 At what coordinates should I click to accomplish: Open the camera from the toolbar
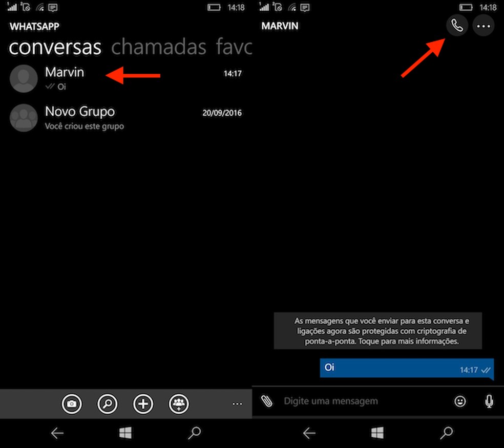tap(72, 403)
